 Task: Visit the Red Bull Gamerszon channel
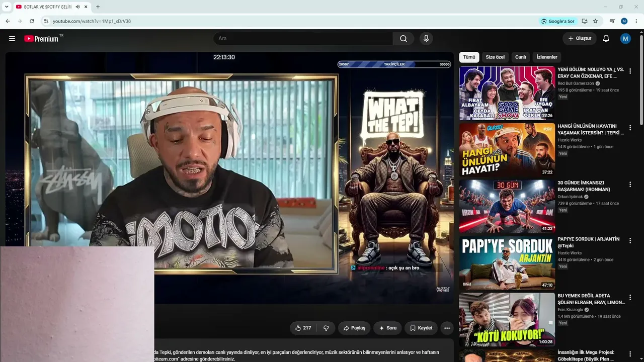[576, 83]
